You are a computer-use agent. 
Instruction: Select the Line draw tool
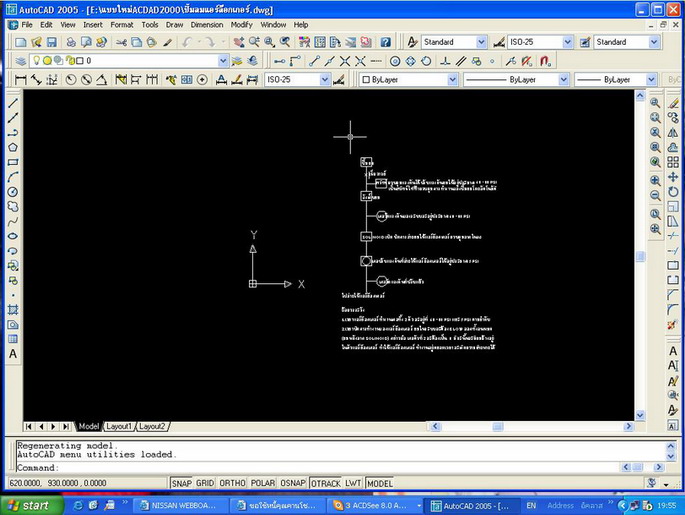(x=13, y=102)
